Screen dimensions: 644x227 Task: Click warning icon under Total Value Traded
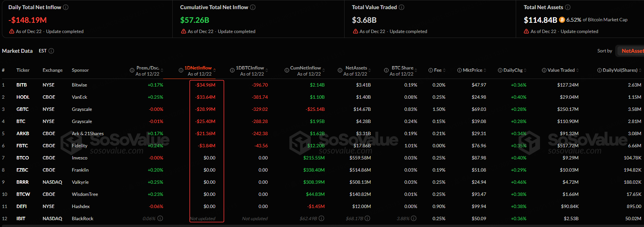tap(356, 32)
